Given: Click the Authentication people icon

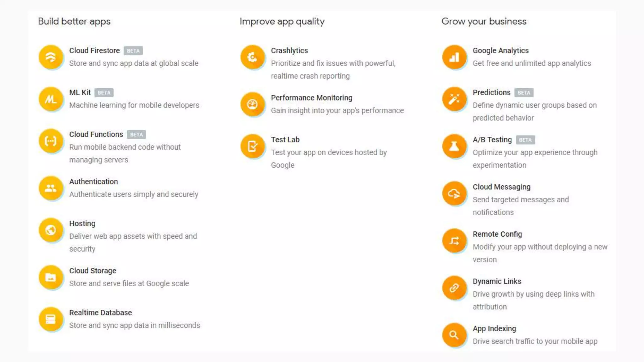Looking at the screenshot, I should 51,188.
